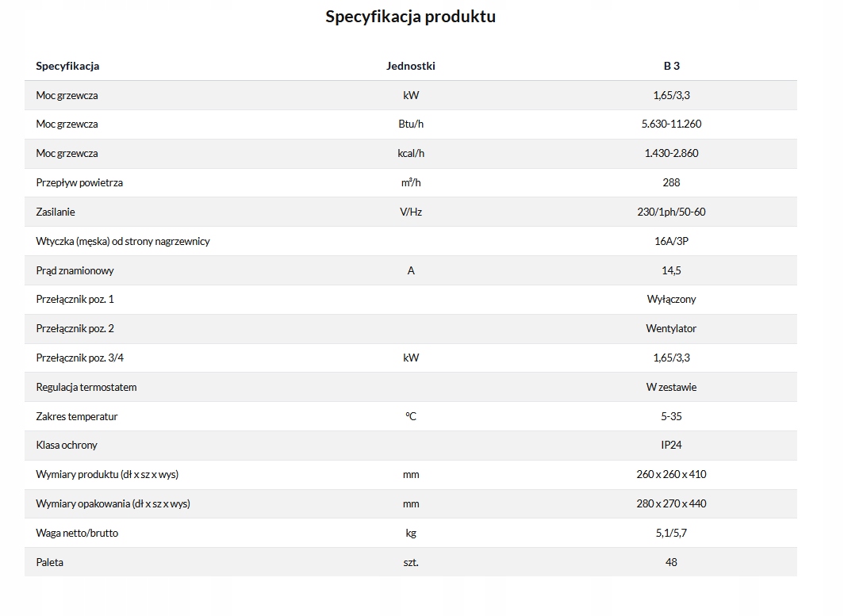Image resolution: width=844 pixels, height=616 pixels.
Task: Click the Jednostki column header
Action: click(x=410, y=66)
